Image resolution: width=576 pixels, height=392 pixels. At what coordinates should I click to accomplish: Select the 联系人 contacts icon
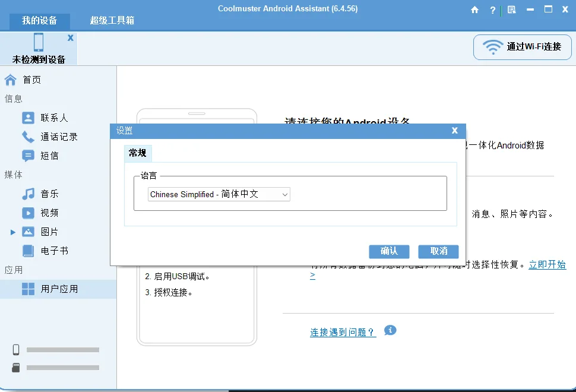point(28,118)
